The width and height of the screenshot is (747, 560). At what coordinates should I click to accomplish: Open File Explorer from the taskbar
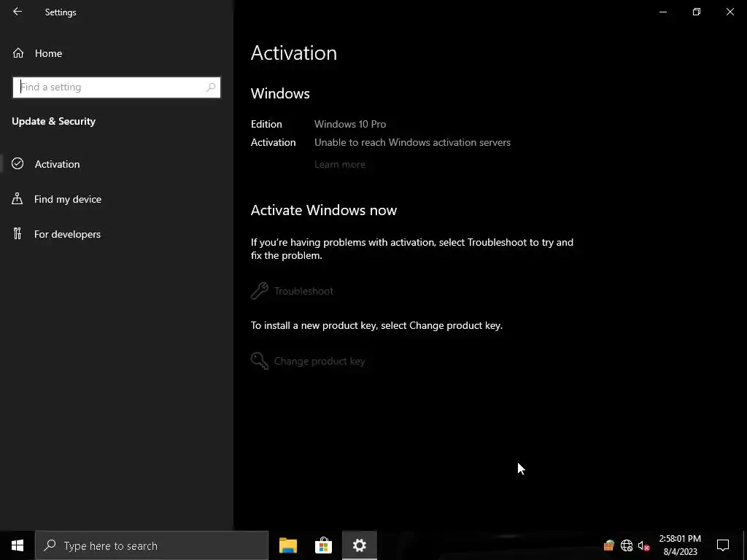pyautogui.click(x=288, y=545)
